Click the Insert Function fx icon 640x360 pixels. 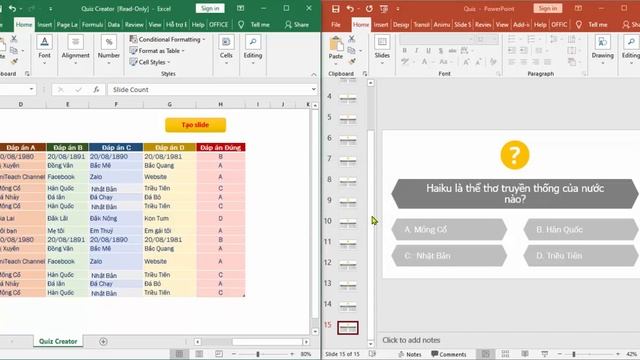pyautogui.click(x=96, y=89)
